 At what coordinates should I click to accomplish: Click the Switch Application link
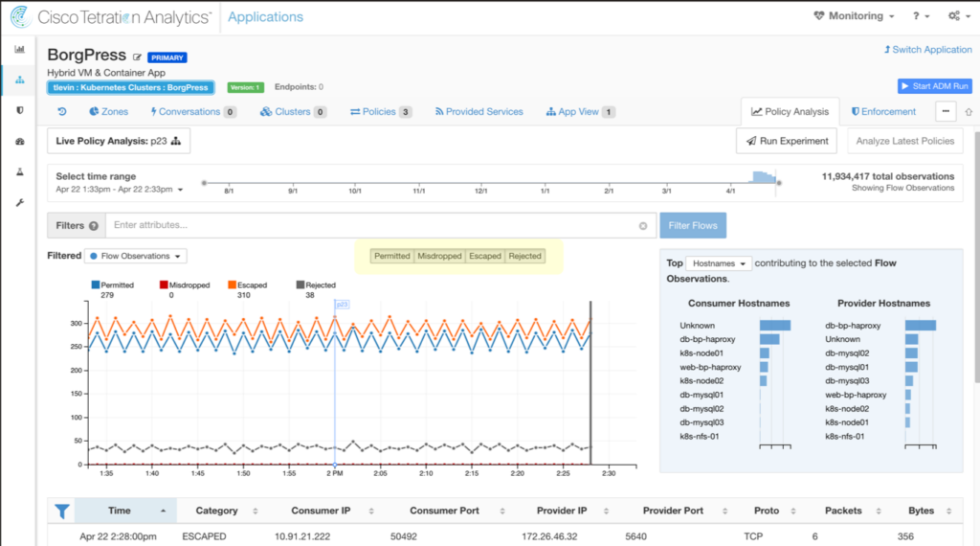tap(927, 50)
